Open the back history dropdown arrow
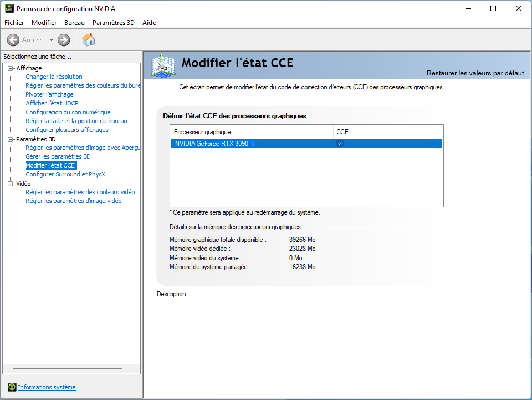The width and height of the screenshot is (532, 400). pyautogui.click(x=51, y=40)
